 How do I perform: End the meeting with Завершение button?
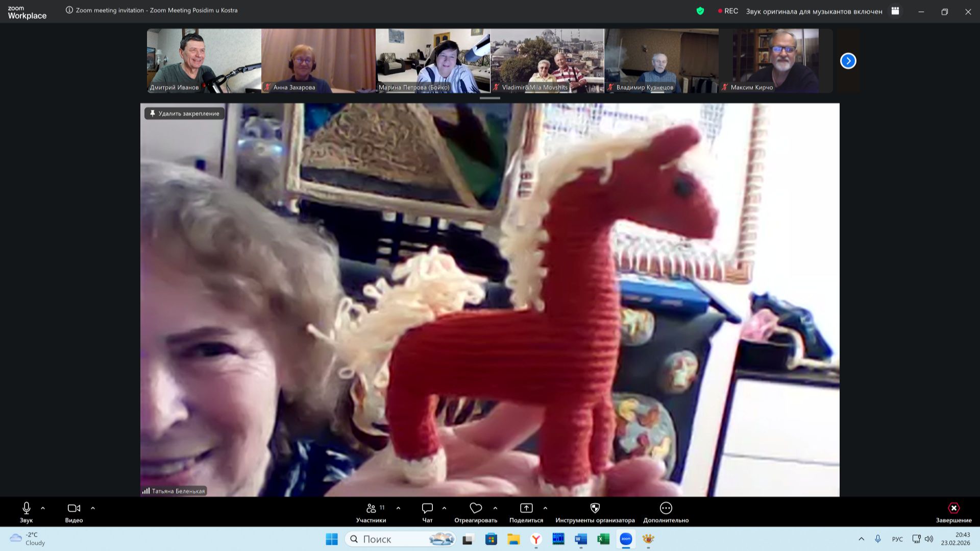(x=953, y=512)
